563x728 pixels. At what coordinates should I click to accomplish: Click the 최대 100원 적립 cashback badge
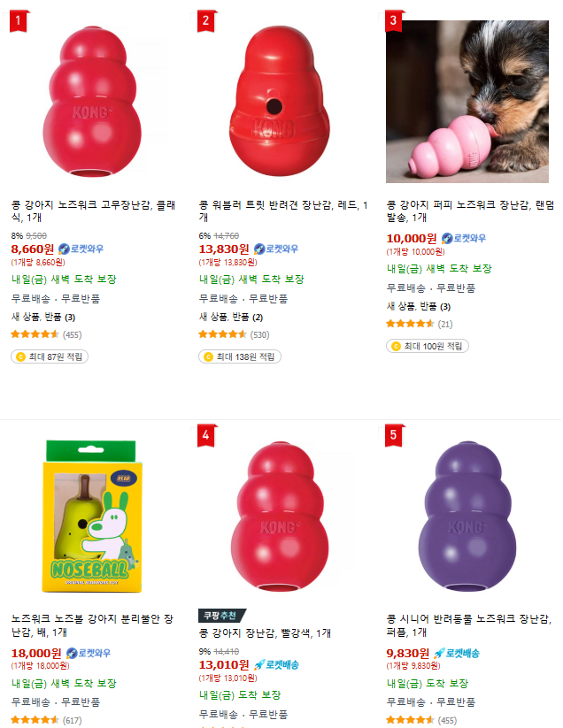tap(428, 346)
